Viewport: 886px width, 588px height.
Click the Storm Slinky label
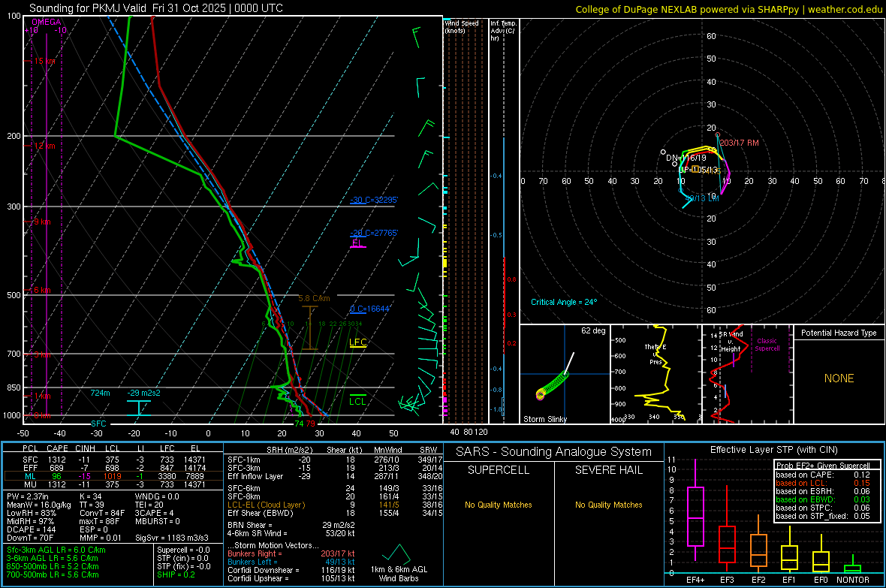pyautogui.click(x=544, y=419)
